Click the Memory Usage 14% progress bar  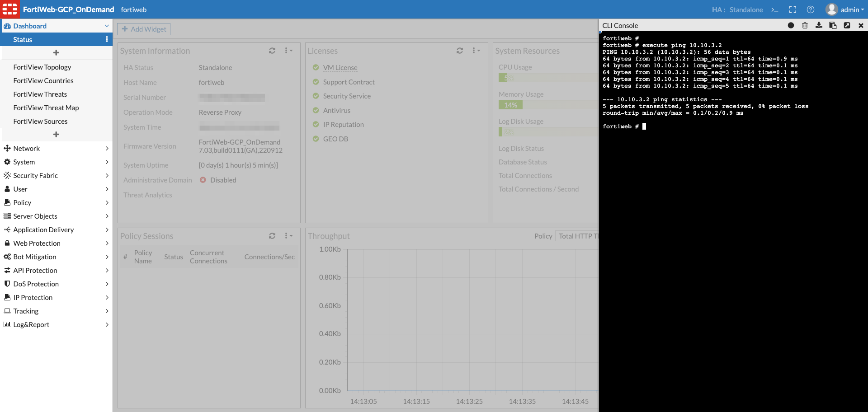(548, 105)
